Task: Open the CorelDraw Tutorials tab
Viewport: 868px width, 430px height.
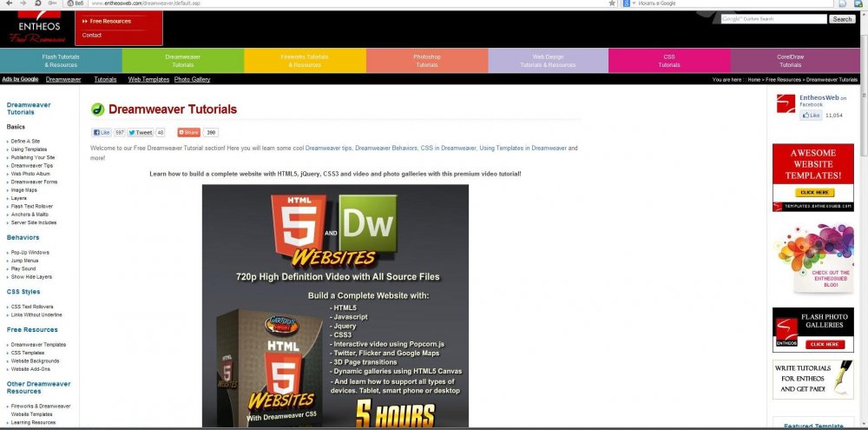Action: pyautogui.click(x=791, y=61)
